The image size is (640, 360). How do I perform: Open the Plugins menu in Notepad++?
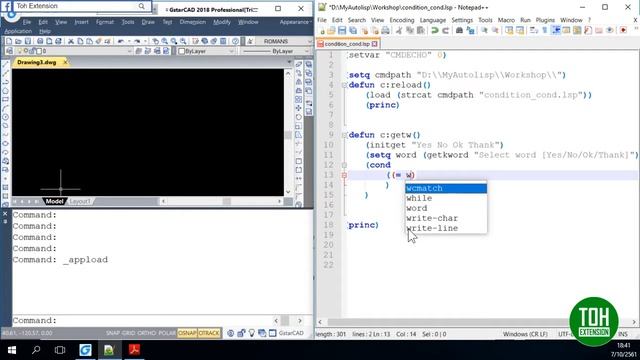pyautogui.click(x=545, y=20)
